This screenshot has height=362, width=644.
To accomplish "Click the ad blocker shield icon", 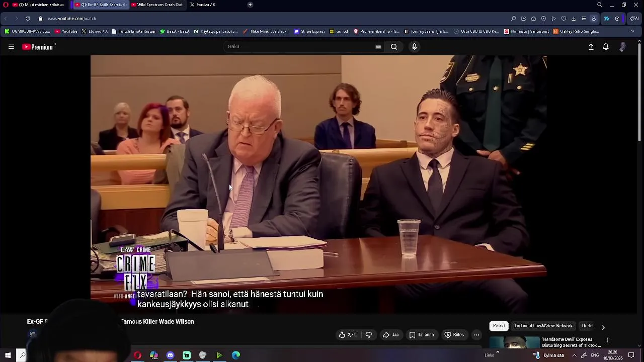I will (543, 19).
